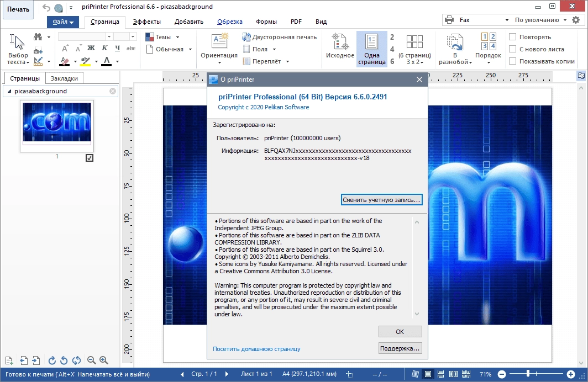Select the Одна страница layout

(371, 49)
